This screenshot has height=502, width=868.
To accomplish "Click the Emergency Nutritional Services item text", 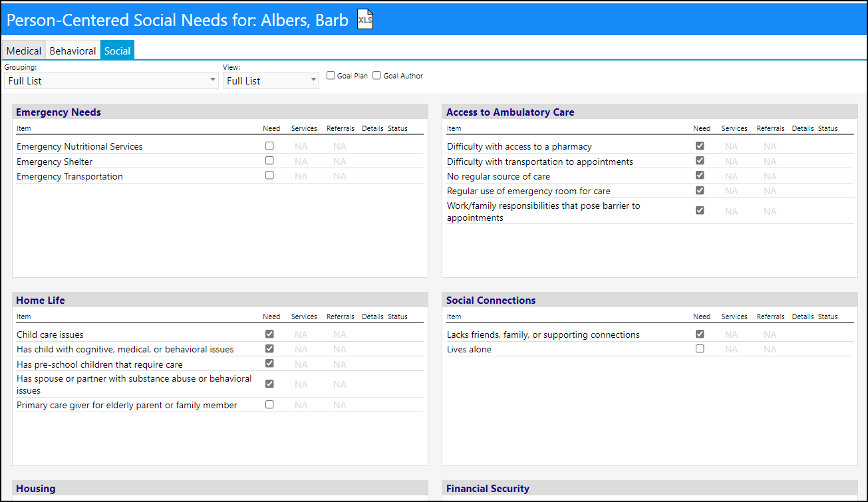I will pyautogui.click(x=80, y=146).
